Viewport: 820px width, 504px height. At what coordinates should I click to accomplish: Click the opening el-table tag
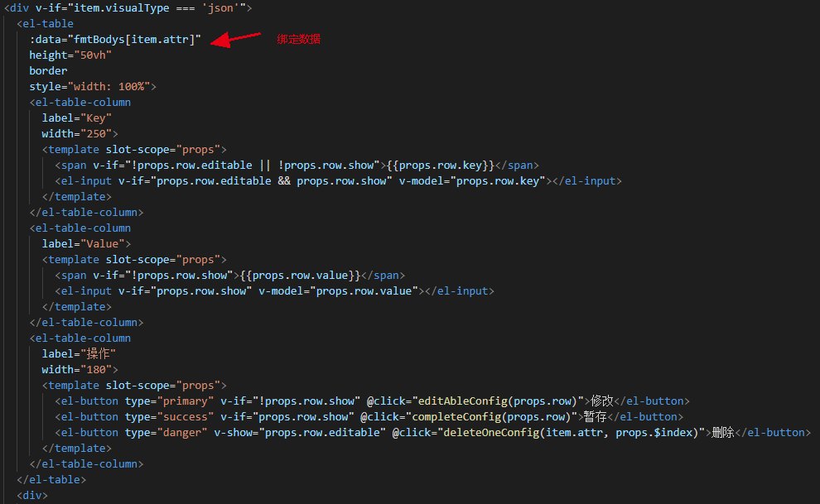45,23
